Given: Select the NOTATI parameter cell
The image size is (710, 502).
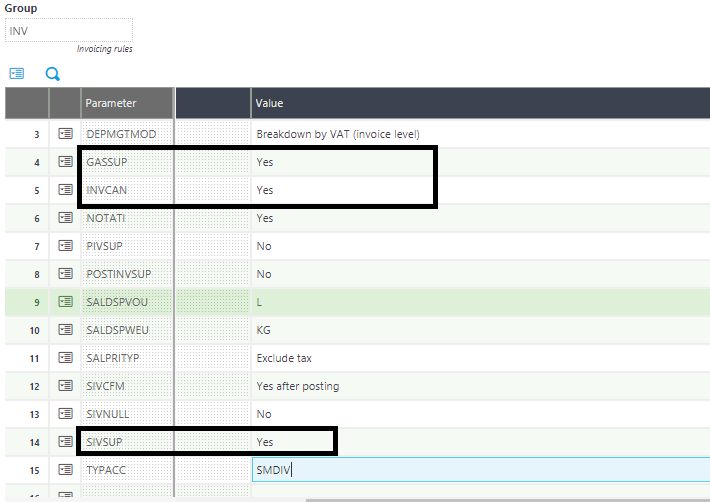Looking at the screenshot, I should point(127,218).
